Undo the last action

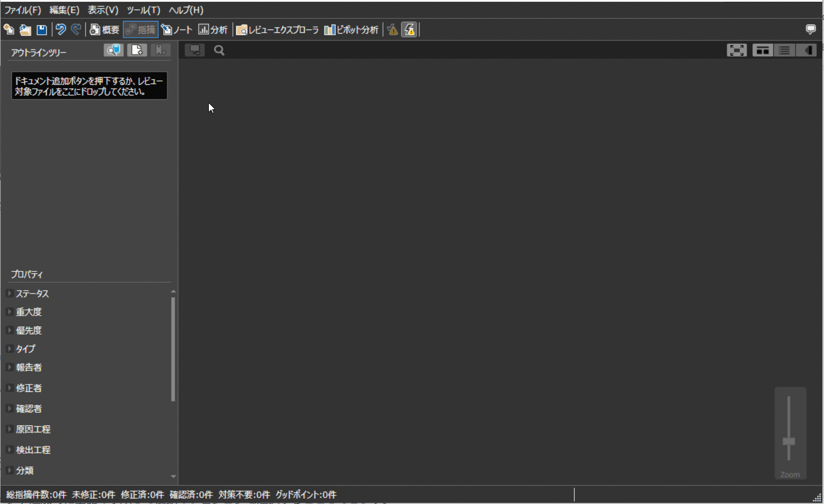point(60,29)
